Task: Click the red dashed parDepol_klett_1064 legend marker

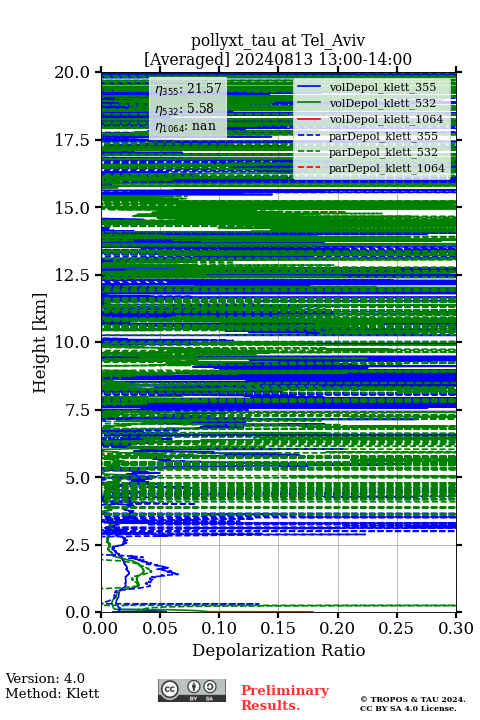Action: coord(309,168)
